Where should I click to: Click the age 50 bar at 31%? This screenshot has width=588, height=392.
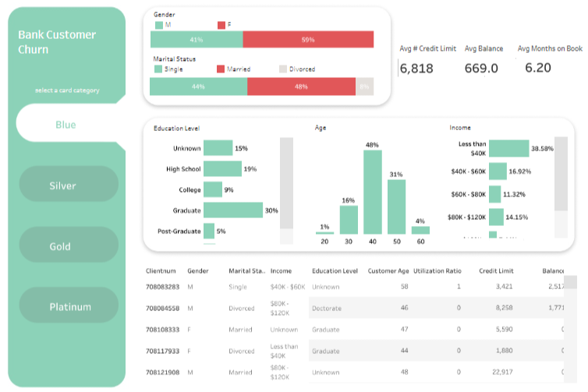[x=396, y=207]
